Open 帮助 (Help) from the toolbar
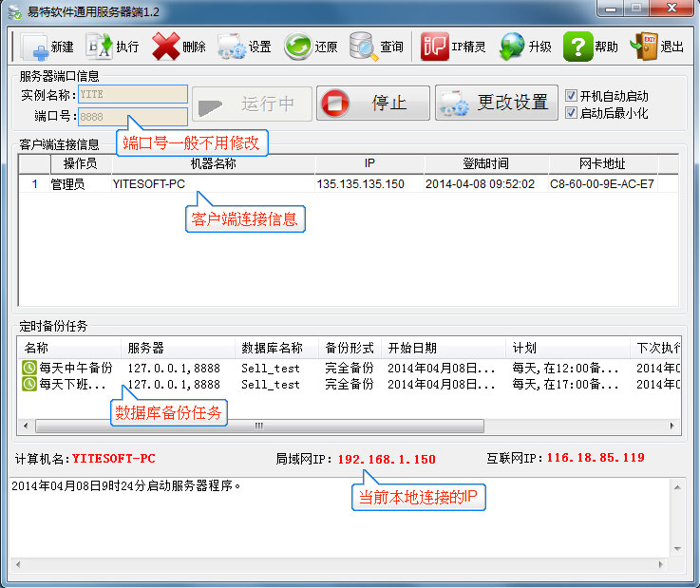Screen dimensions: 700x588 click(x=578, y=47)
